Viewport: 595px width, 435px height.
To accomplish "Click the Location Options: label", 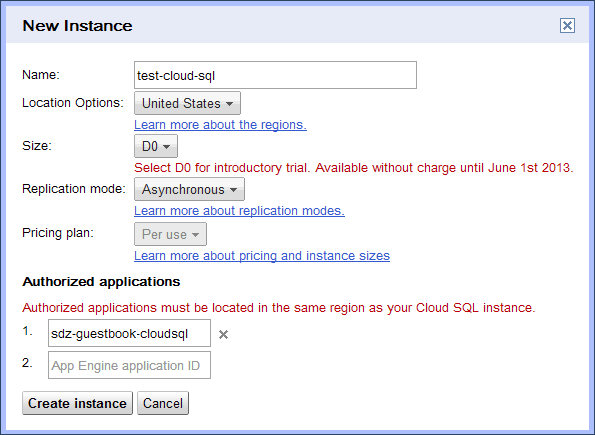I will coord(73,103).
